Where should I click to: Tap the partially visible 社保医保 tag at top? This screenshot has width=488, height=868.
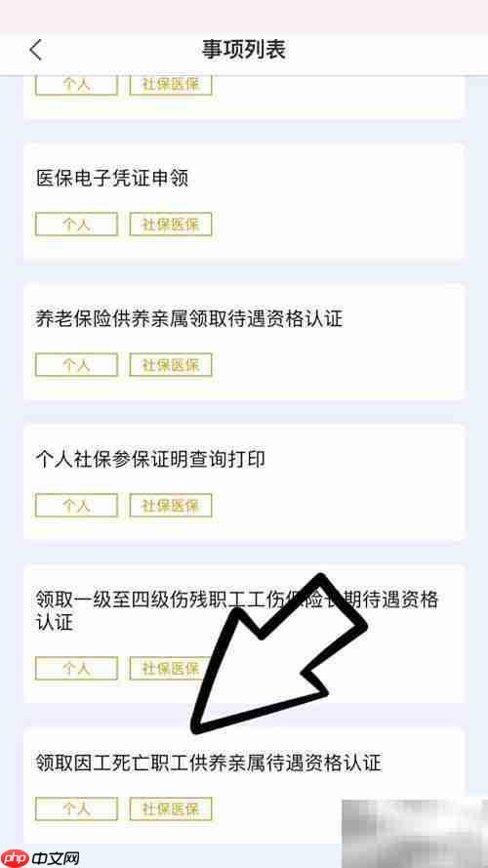point(171,86)
